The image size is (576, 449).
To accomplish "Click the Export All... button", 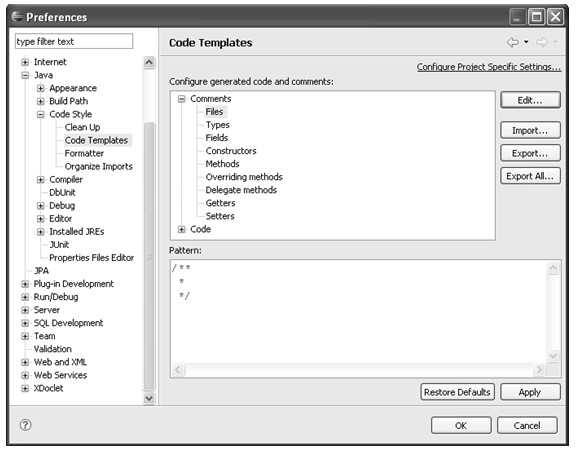I will pyautogui.click(x=530, y=176).
